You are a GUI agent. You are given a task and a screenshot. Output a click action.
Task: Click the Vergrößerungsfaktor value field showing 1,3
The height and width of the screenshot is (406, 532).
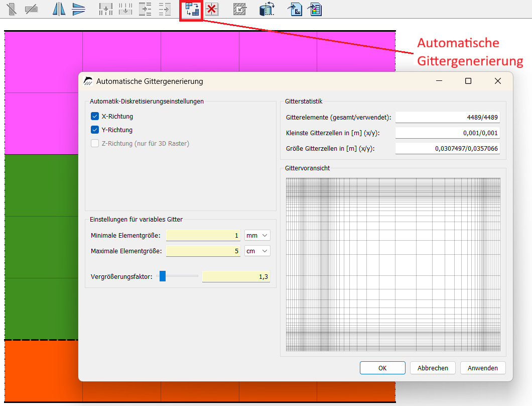[x=236, y=276]
